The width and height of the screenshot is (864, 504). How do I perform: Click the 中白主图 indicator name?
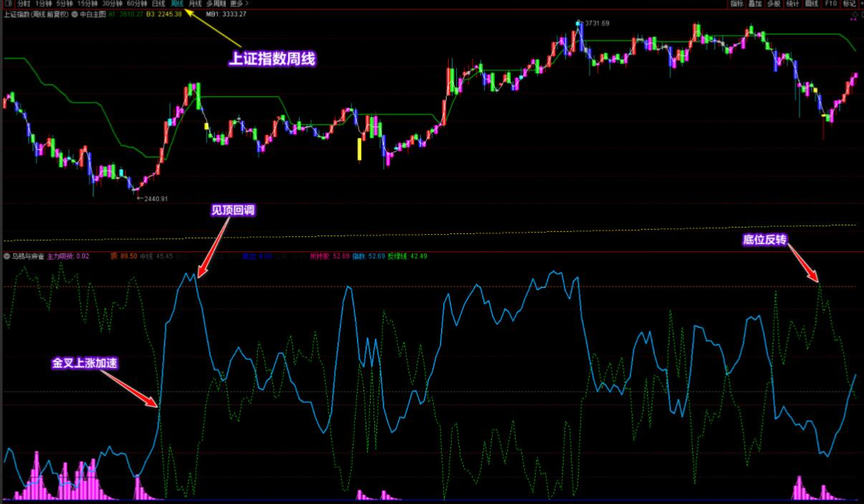pos(93,14)
